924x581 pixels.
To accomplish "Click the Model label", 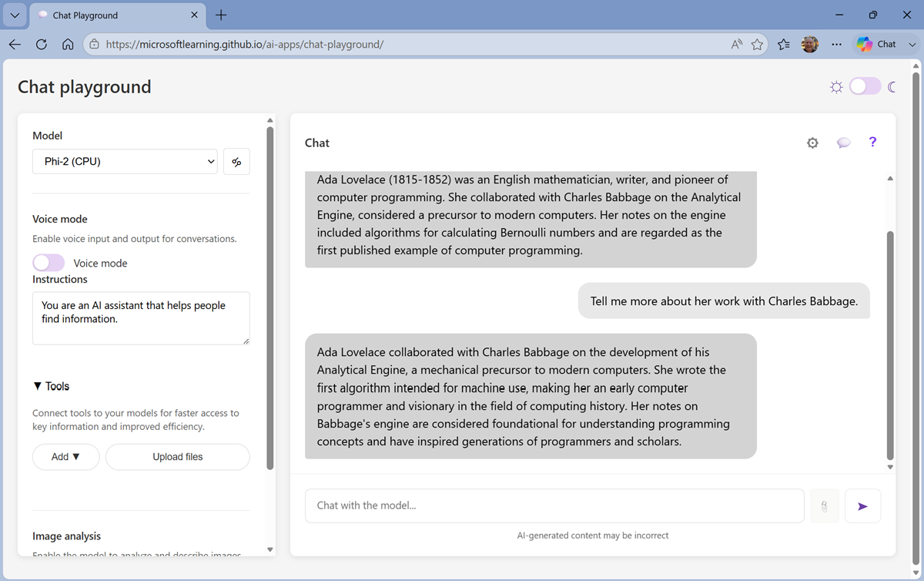I will click(x=48, y=136).
